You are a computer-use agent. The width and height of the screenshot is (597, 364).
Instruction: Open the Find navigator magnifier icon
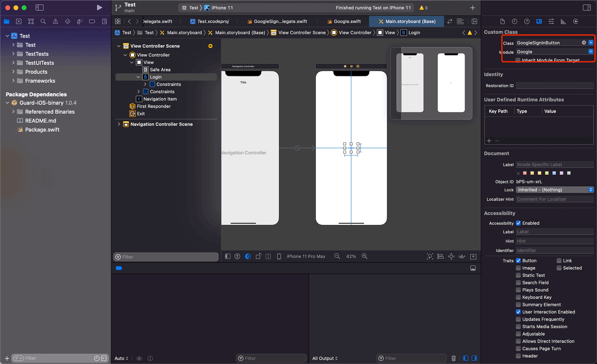tap(43, 21)
